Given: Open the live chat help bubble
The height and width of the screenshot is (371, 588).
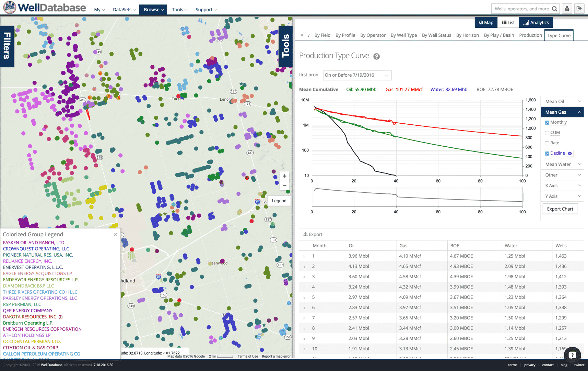Looking at the screenshot, I should 572,355.
